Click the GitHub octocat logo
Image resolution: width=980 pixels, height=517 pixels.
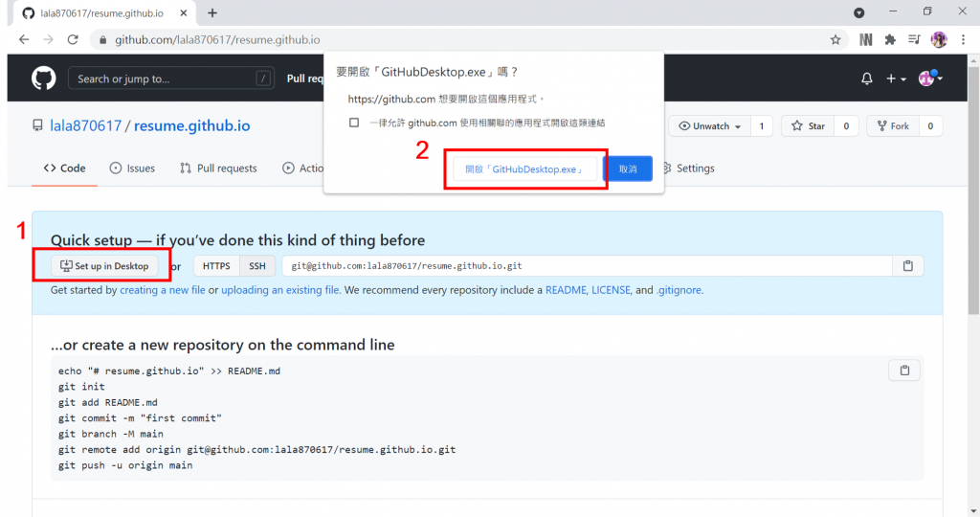coord(44,79)
